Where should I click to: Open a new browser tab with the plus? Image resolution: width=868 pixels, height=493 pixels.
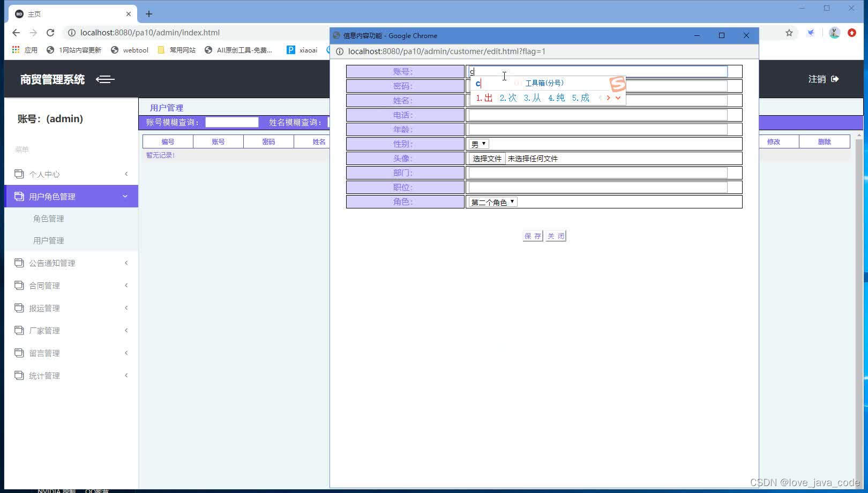point(149,14)
